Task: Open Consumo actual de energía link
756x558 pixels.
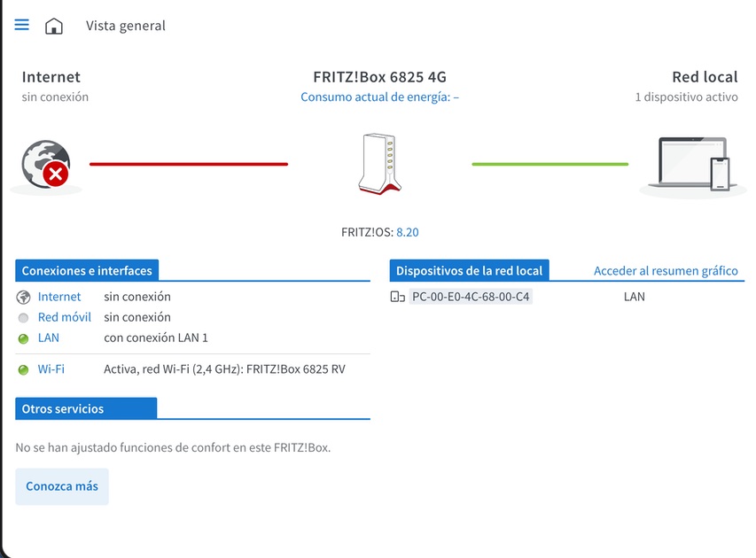Action: pos(380,97)
